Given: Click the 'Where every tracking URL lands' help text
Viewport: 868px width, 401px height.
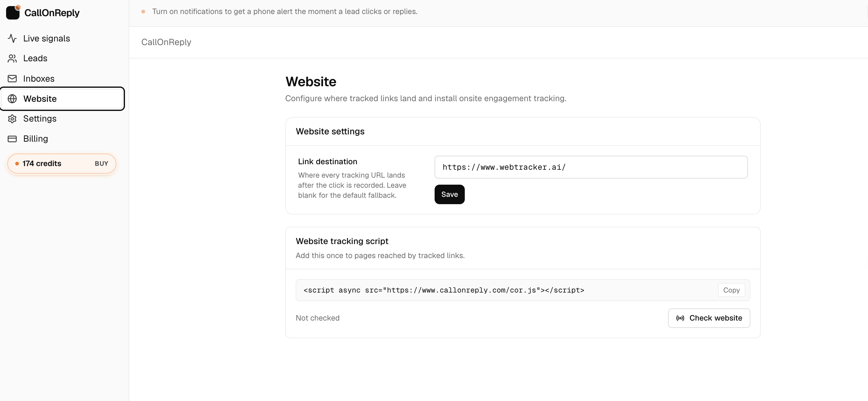Looking at the screenshot, I should coord(352,185).
